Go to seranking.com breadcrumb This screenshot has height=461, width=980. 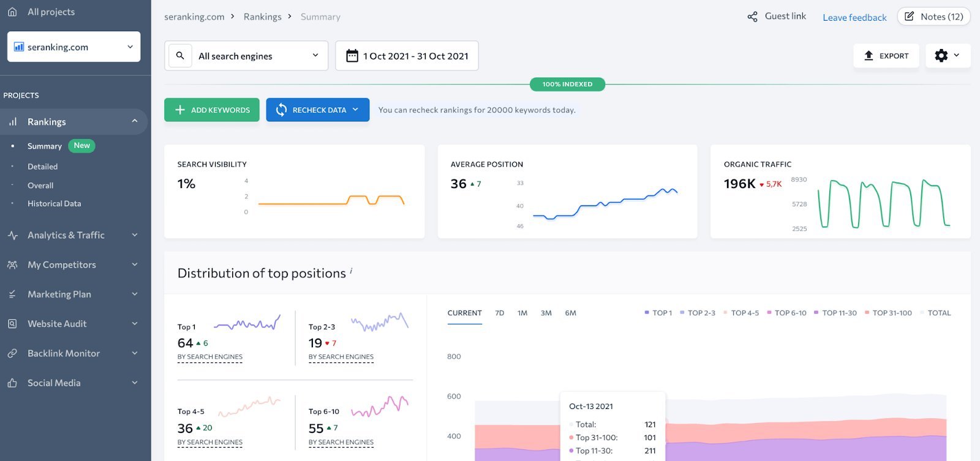(x=194, y=17)
